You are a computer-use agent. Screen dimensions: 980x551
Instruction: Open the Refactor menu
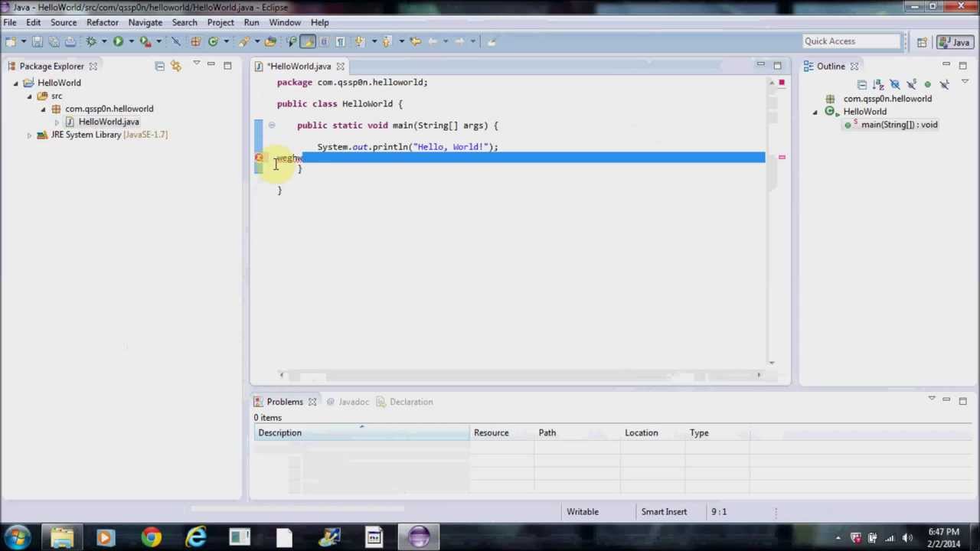coord(103,22)
